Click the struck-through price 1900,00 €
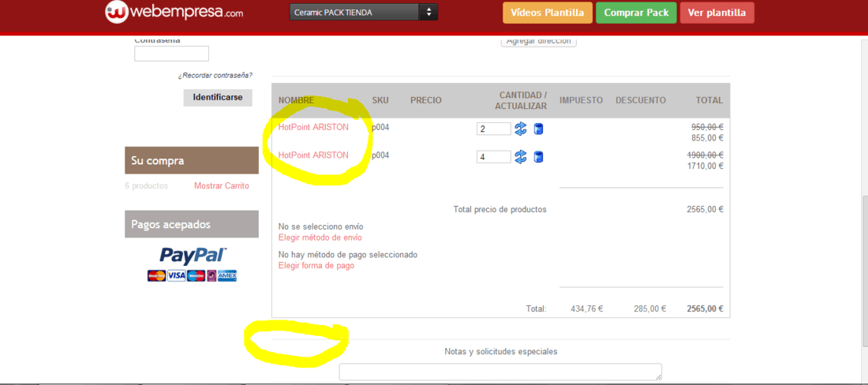Image resolution: width=868 pixels, height=385 pixels. (705, 155)
